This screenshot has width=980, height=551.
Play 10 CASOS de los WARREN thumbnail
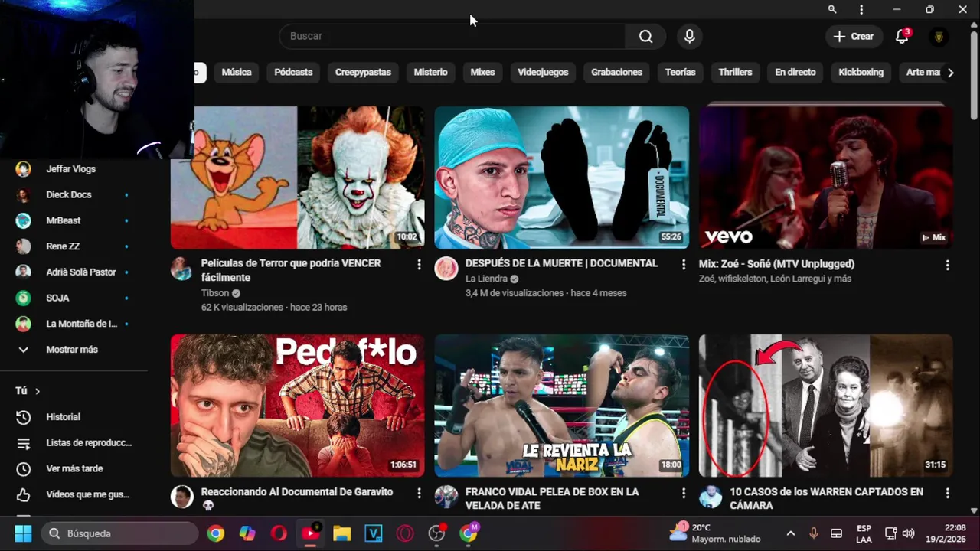[x=825, y=406]
